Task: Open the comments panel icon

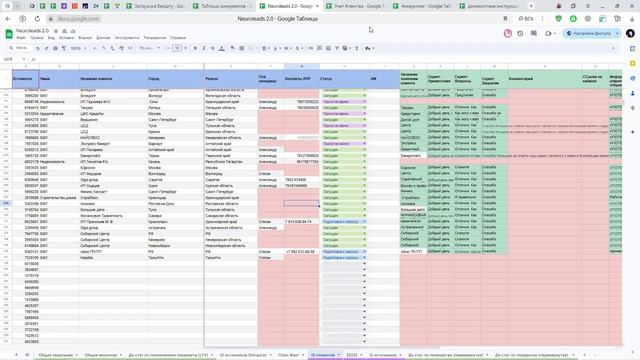Action: pyautogui.click(x=534, y=33)
